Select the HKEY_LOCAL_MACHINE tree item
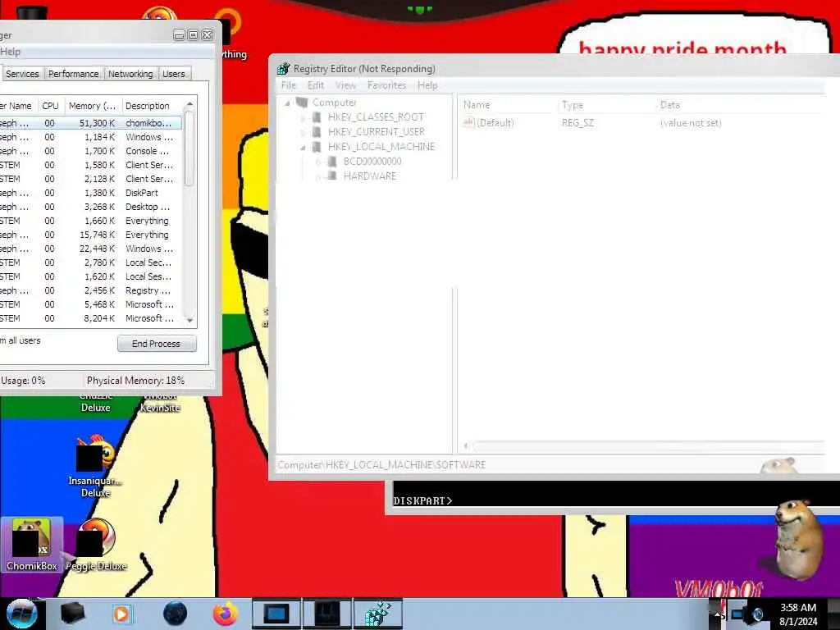The image size is (840, 630). click(x=381, y=146)
